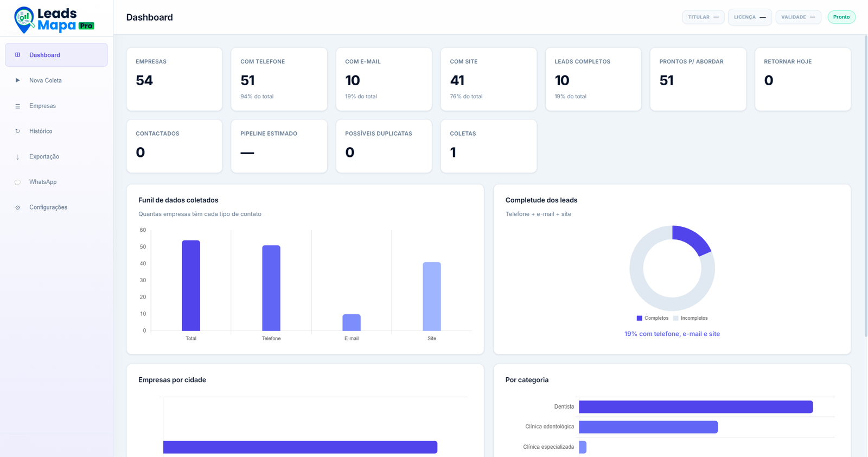Viewport: 868px width, 457px height.
Task: Go to the Empresas section
Action: click(56, 106)
